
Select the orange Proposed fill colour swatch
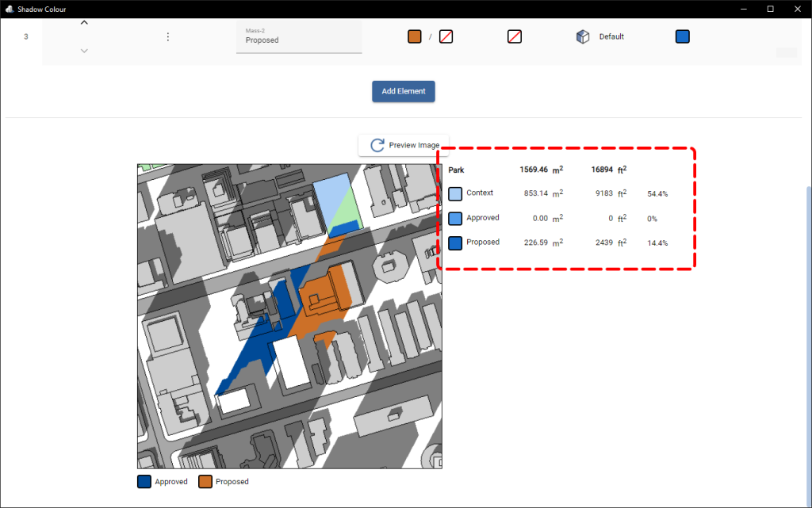tap(414, 36)
